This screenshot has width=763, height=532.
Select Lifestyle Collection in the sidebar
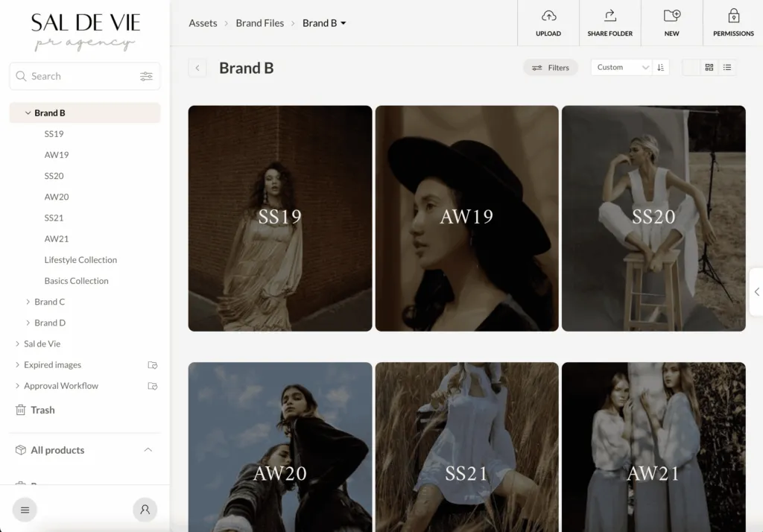click(80, 260)
